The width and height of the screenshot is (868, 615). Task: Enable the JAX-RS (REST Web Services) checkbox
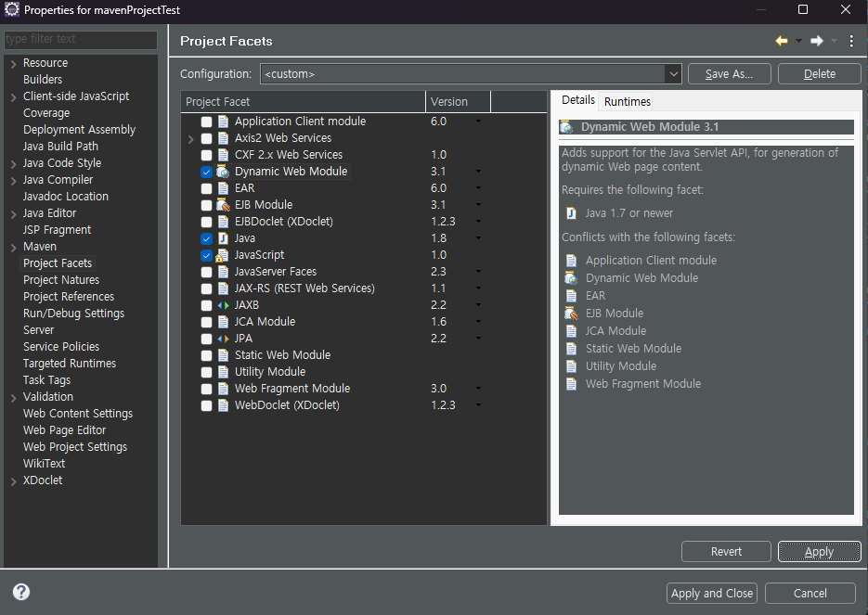point(206,288)
